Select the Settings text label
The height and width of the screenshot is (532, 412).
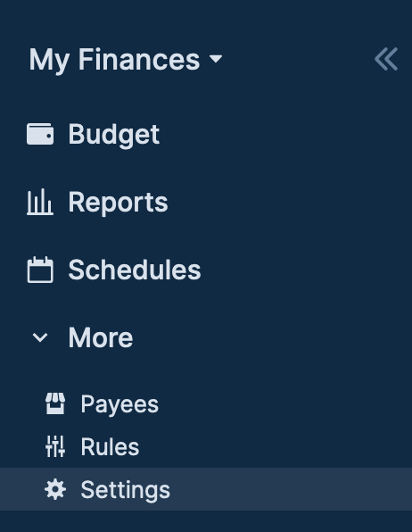(x=126, y=490)
